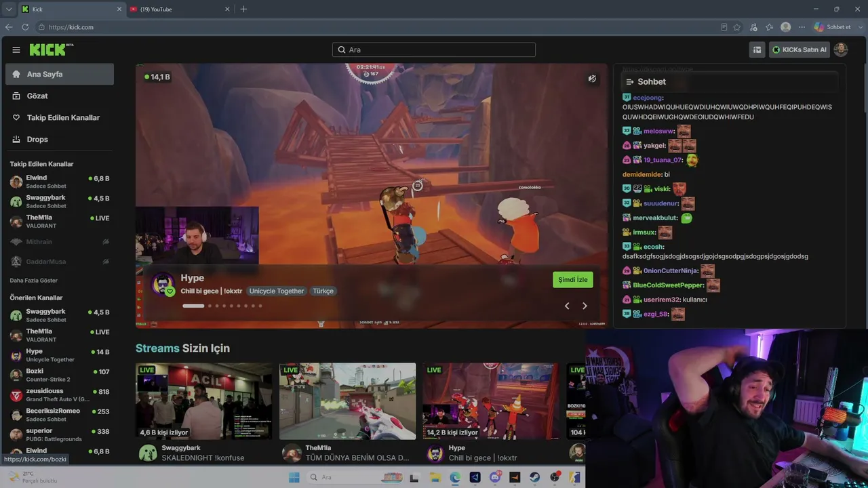868x488 pixels.
Task: Go to the previous featured stream
Action: pyautogui.click(x=567, y=306)
